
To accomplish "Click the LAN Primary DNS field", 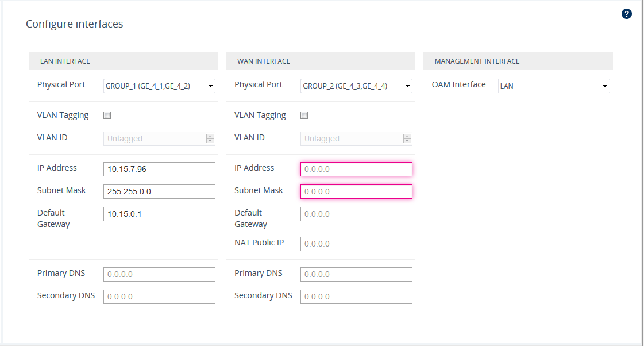I will pos(159,274).
